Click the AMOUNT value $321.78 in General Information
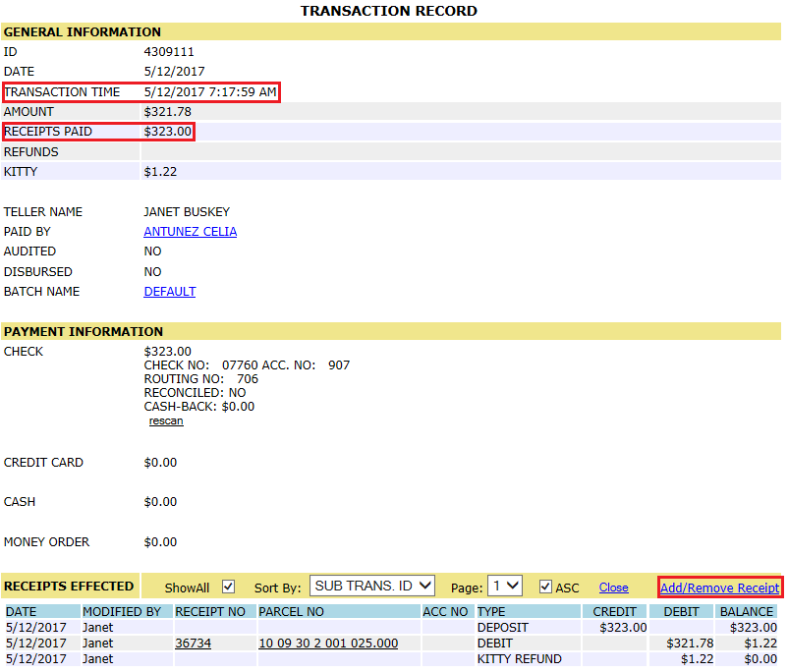 (x=167, y=112)
